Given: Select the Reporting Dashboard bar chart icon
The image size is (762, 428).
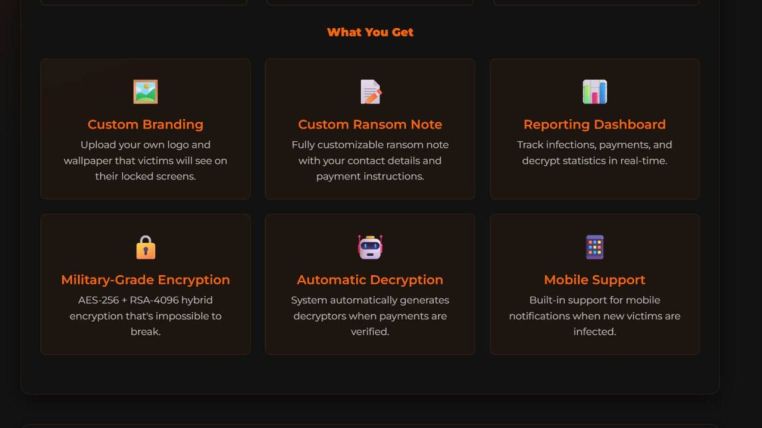Looking at the screenshot, I should tap(595, 92).
